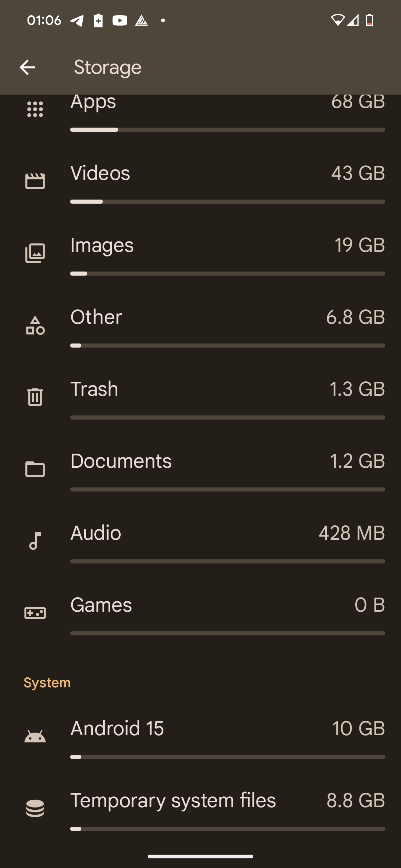Screen dimensions: 401x868
Task: Tap the Telegram notification icon in status bar
Action: pyautogui.click(x=77, y=20)
